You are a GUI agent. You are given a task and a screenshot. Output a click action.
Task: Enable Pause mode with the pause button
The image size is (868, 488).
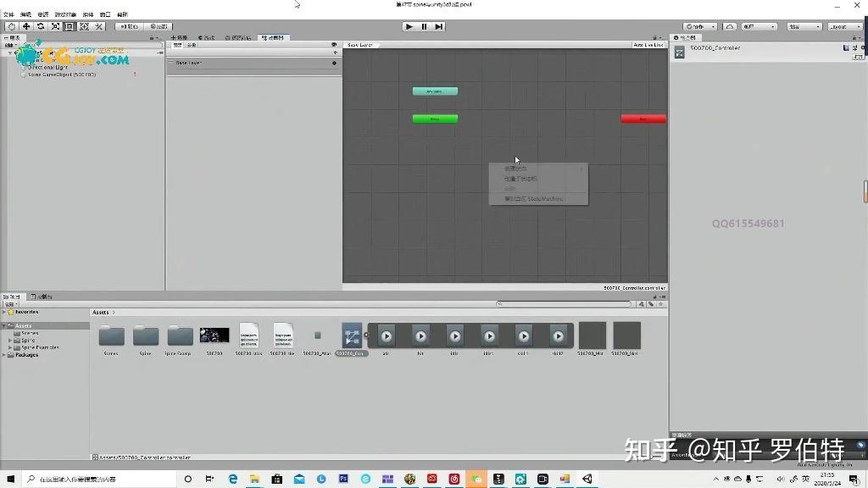(x=423, y=26)
